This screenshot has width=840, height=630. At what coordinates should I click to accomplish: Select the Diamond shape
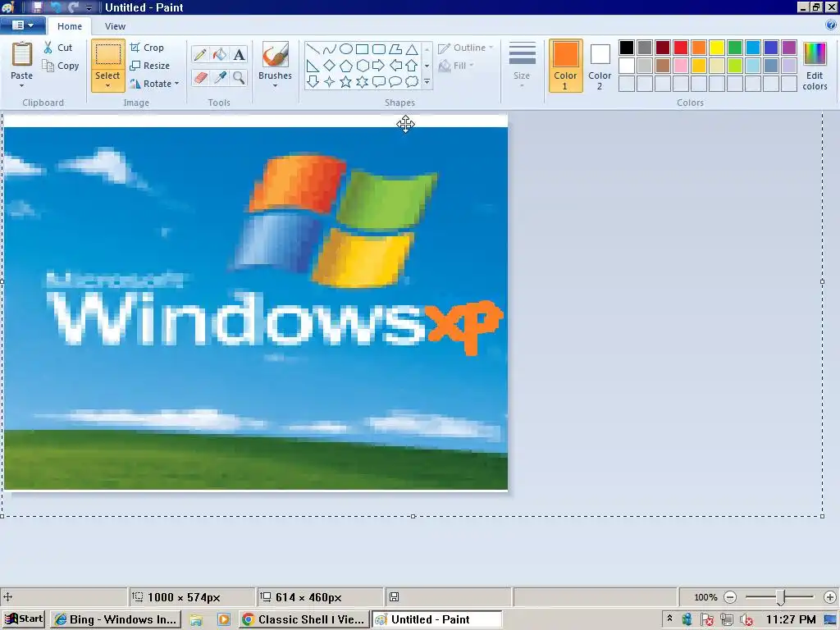point(330,66)
